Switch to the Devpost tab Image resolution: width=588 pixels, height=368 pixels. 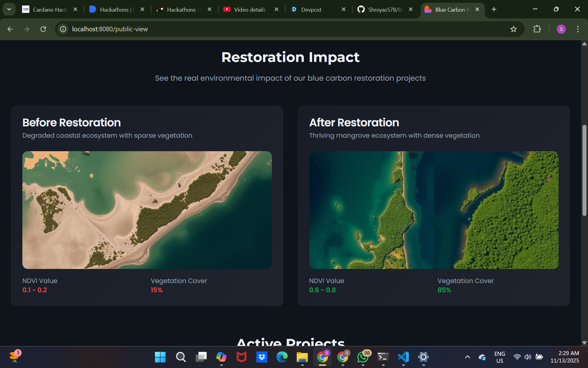311,10
